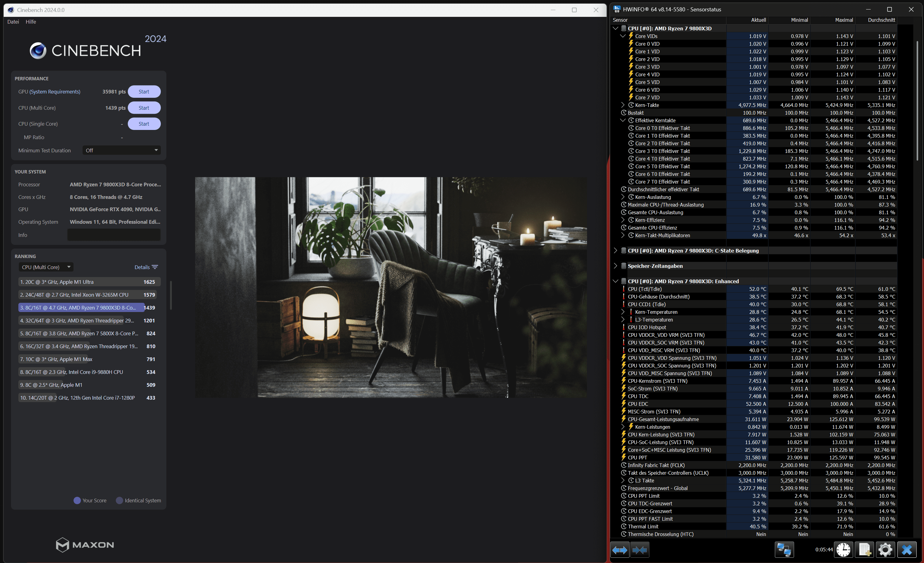Viewport: 924px width, 563px height.
Task: Click the ranking list scrollbar
Action: coord(171,295)
